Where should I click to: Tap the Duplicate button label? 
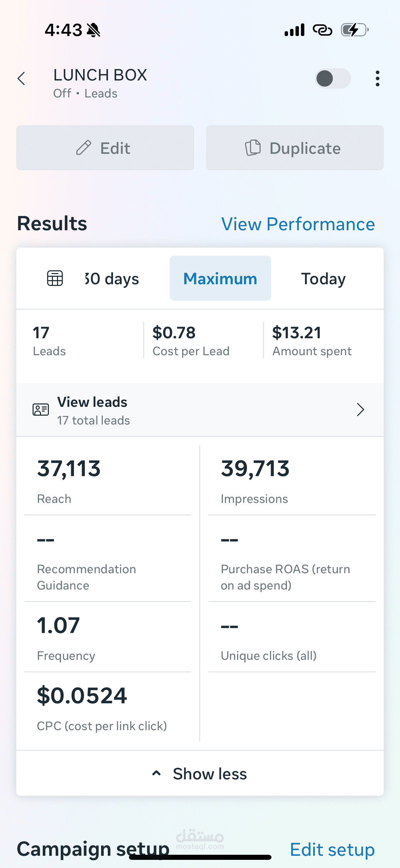tap(305, 148)
